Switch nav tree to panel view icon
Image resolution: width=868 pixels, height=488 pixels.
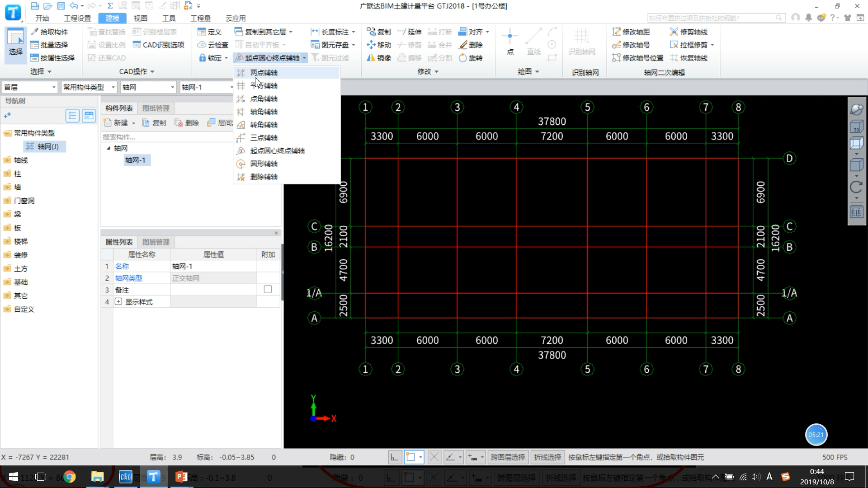tap(89, 116)
